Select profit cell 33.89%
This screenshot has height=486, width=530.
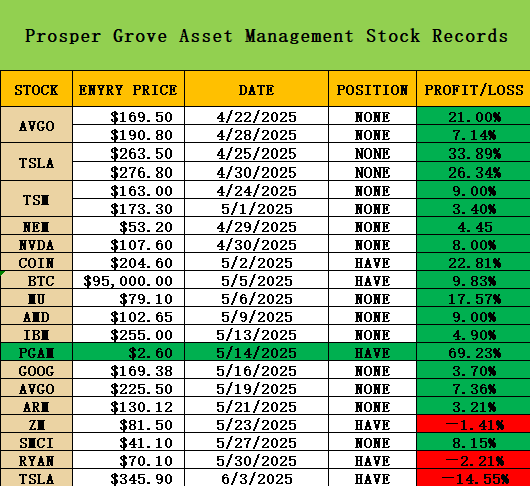click(474, 152)
